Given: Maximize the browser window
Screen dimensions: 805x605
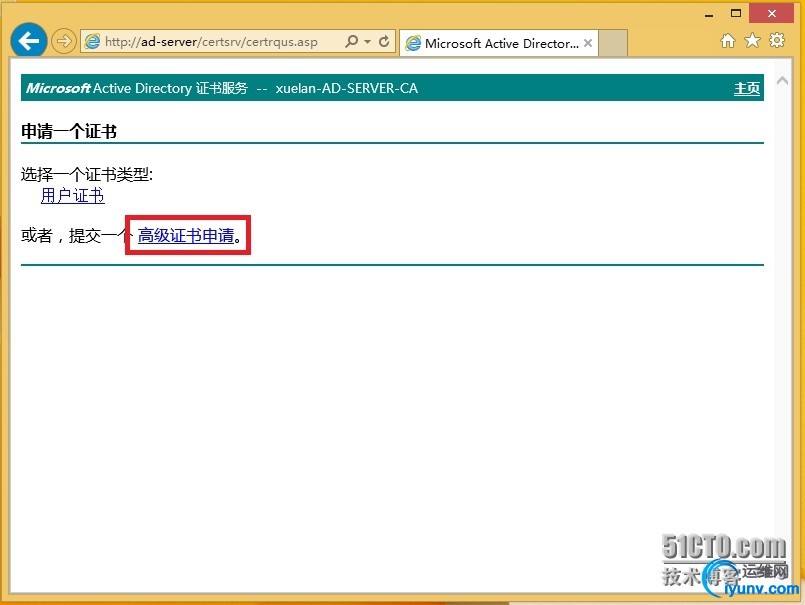Looking at the screenshot, I should [x=736, y=13].
